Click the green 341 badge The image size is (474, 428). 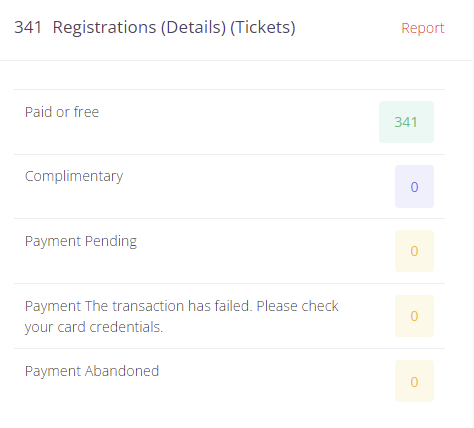[406, 122]
